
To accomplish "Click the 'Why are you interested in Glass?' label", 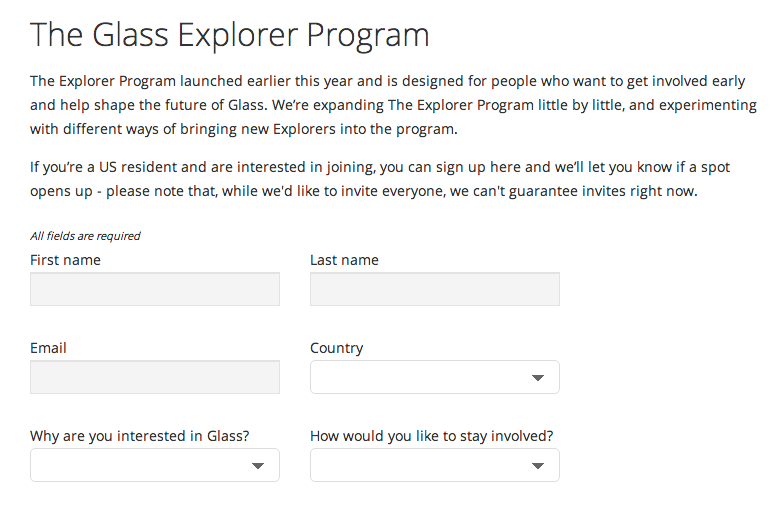I will click(139, 436).
